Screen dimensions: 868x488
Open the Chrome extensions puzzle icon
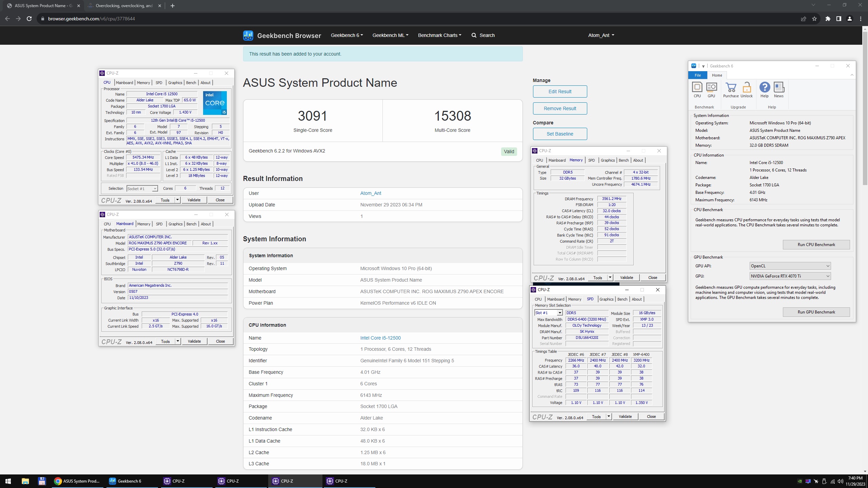point(828,19)
